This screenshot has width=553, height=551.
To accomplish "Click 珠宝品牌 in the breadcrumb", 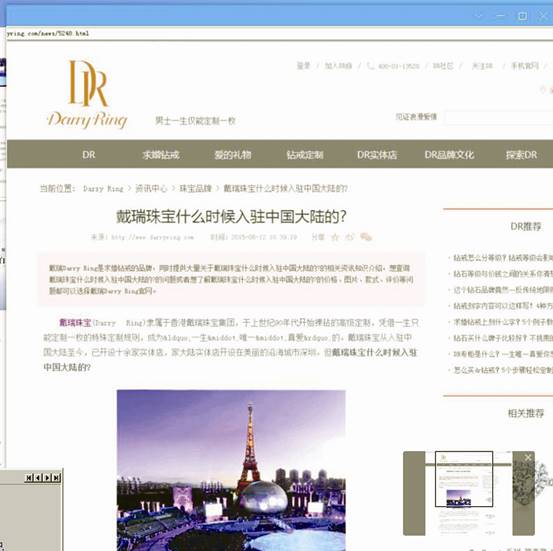I will click(x=195, y=189).
